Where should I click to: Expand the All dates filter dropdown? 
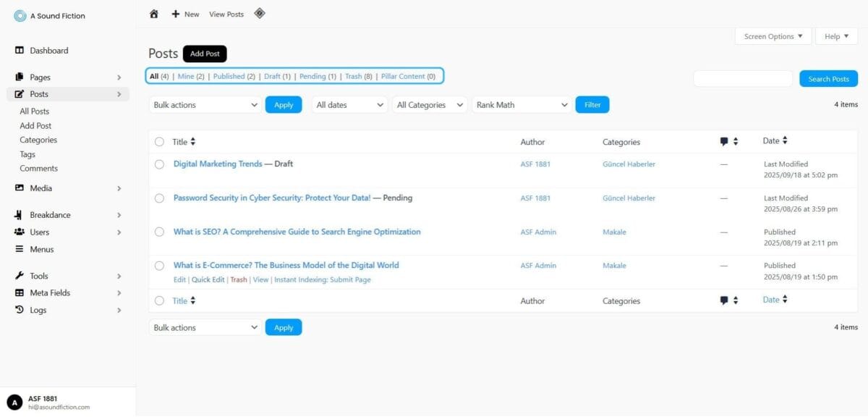(350, 105)
